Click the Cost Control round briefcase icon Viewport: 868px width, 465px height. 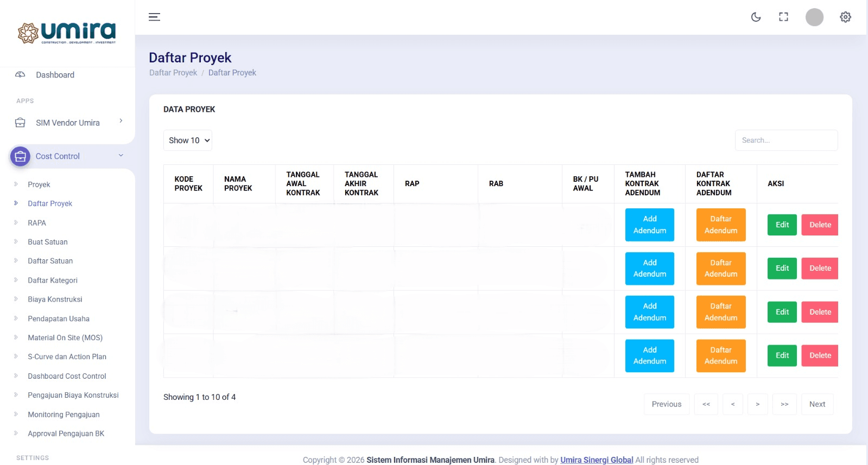20,156
